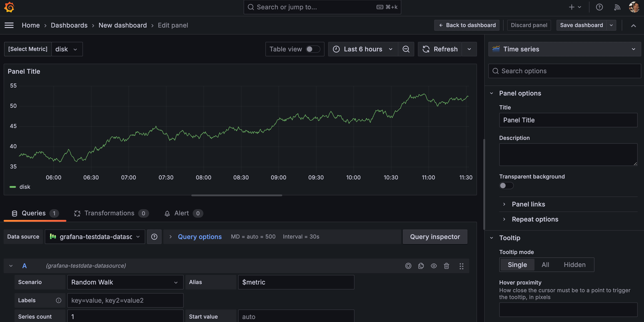Screen dimensions: 644x322
Task: Switch to the Alert tab
Action: 181,213
